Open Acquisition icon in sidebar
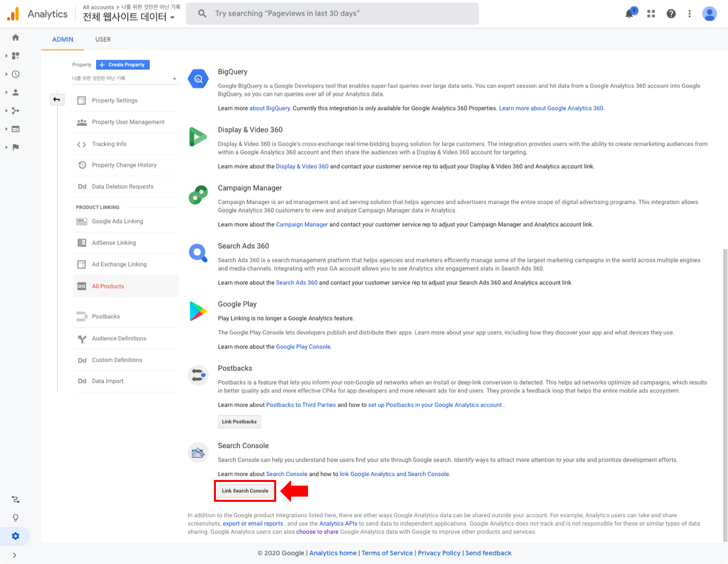Screen dimensions: 728x564 pos(15,110)
